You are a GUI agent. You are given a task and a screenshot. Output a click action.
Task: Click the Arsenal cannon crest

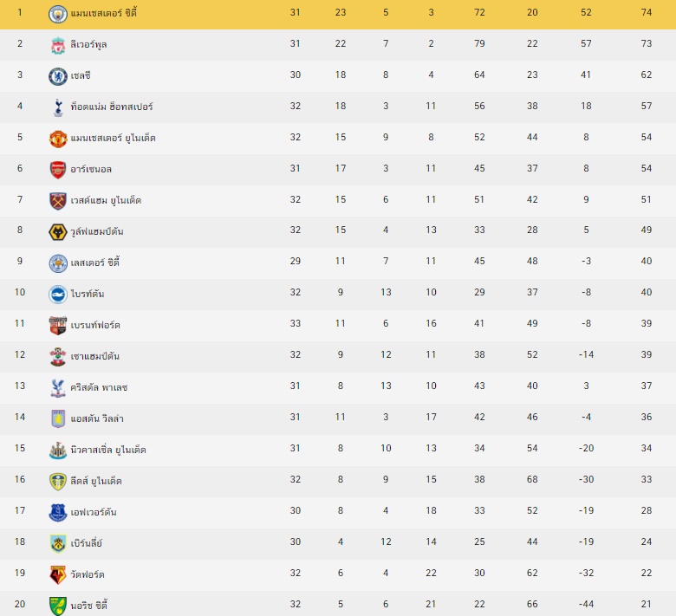click(x=58, y=170)
